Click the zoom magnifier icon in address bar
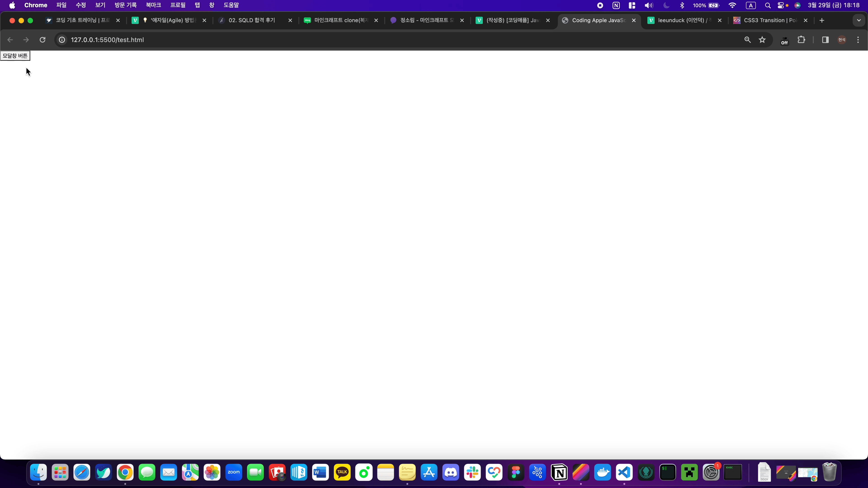 click(747, 40)
